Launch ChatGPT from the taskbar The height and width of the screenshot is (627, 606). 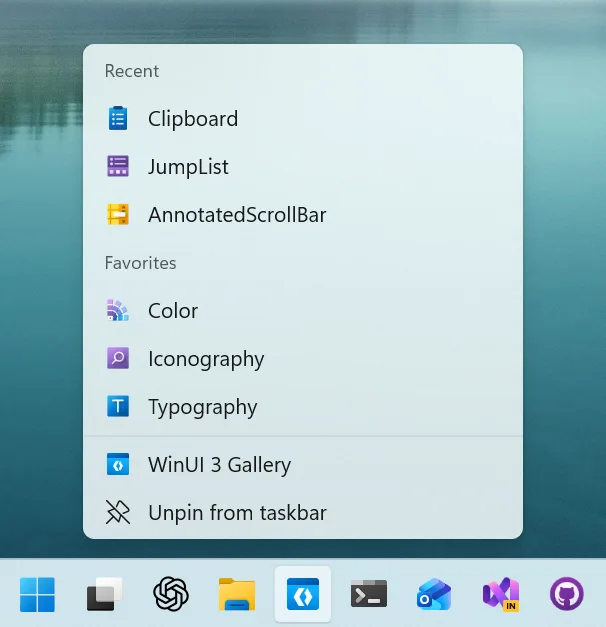(171, 594)
